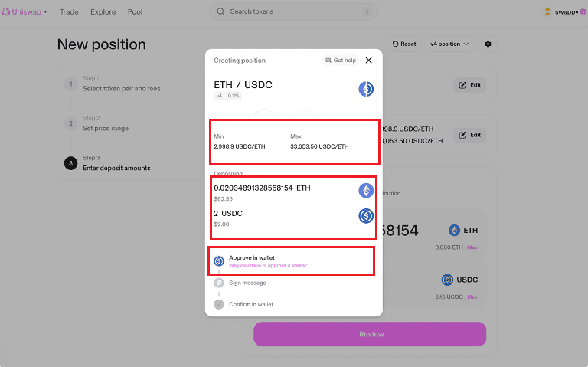The image size is (588, 367).
Task: Click the 'New position' page heading
Action: coord(102,44)
